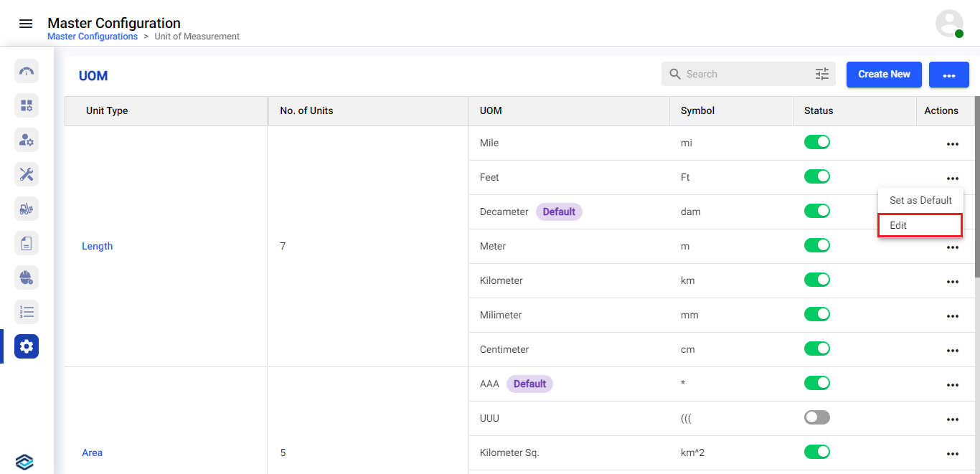The width and height of the screenshot is (980, 474).
Task: Open actions menu for Centimeter row
Action: [952, 351]
